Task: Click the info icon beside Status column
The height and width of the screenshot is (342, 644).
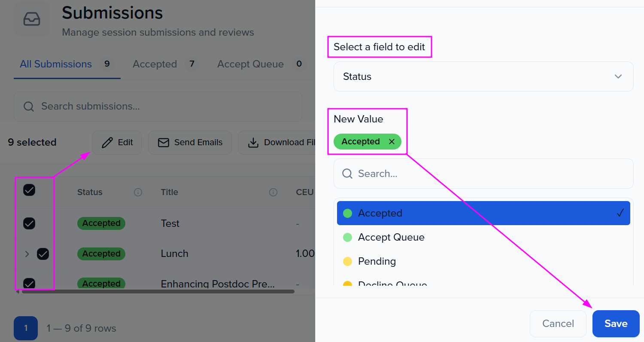Action: [138, 192]
